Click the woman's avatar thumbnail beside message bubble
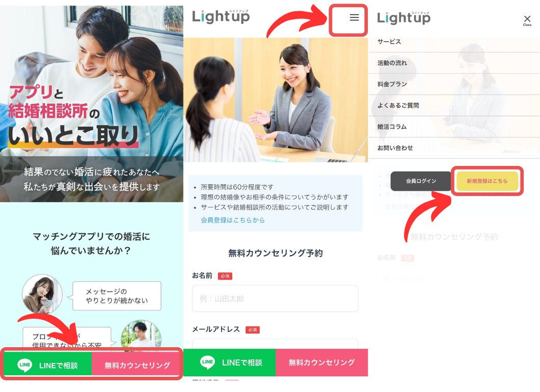The image size is (540, 392). pyautogui.click(x=42, y=294)
